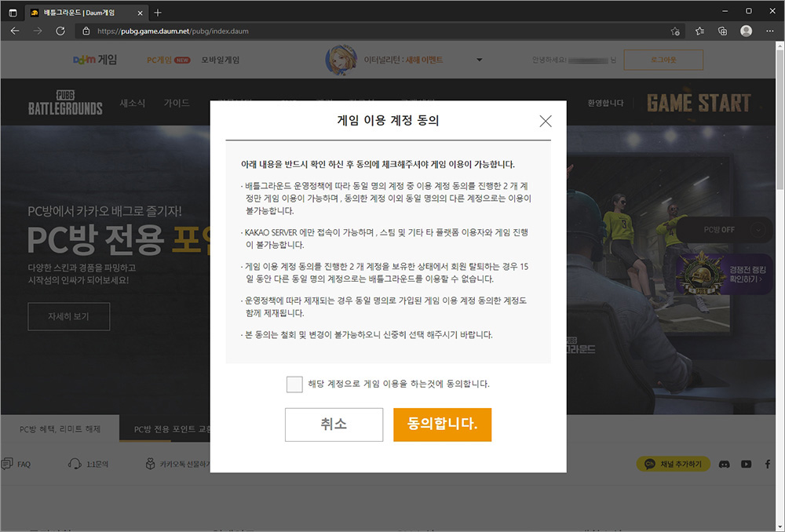This screenshot has width=785, height=532.
Task: Open the 가이드 menu item
Action: point(177,103)
